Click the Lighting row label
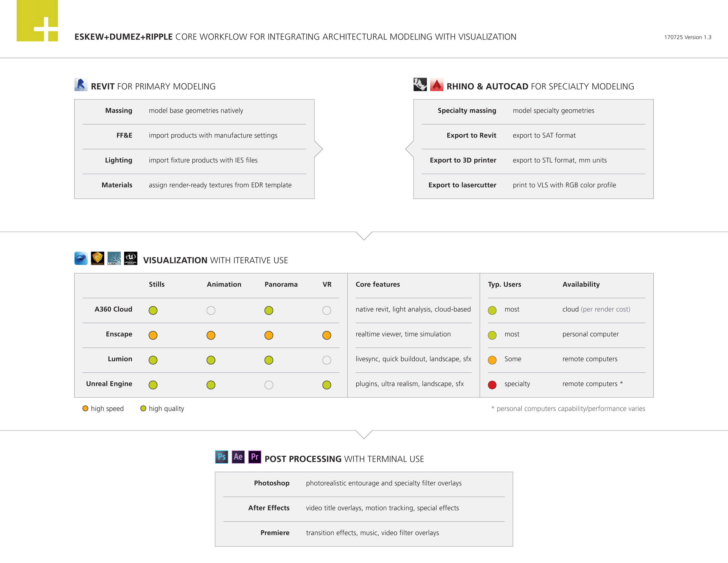The width and height of the screenshot is (728, 563). point(119,161)
